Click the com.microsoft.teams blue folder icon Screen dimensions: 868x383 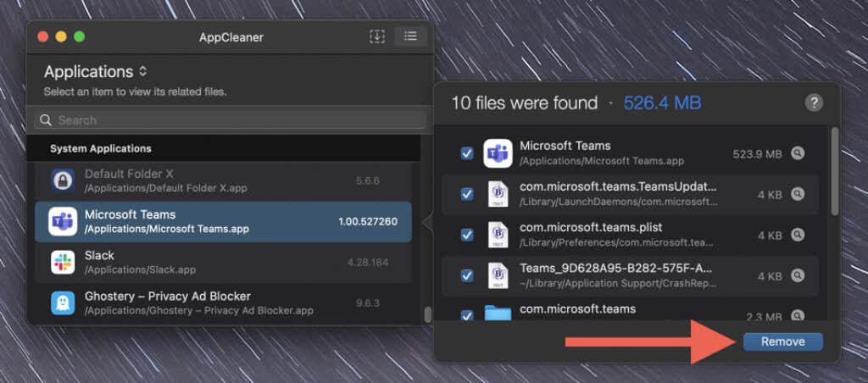[498, 314]
